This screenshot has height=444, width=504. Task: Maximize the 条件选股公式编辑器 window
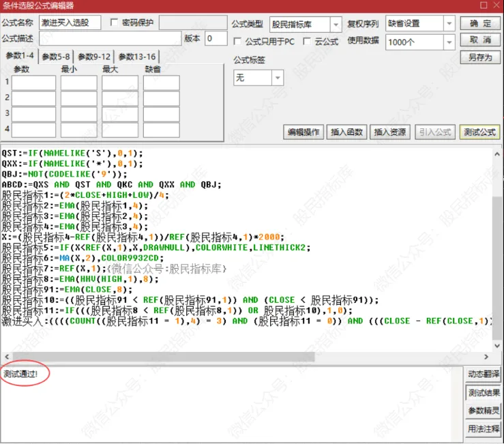[484, 5]
